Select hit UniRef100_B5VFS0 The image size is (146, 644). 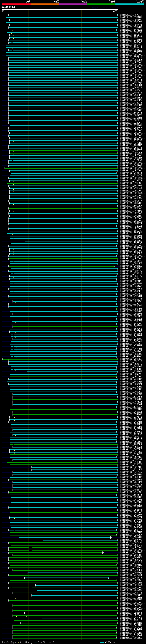click(131, 394)
